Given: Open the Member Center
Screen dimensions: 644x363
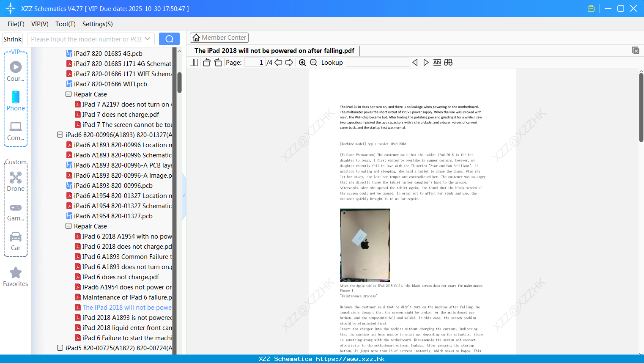Looking at the screenshot, I should (219, 38).
